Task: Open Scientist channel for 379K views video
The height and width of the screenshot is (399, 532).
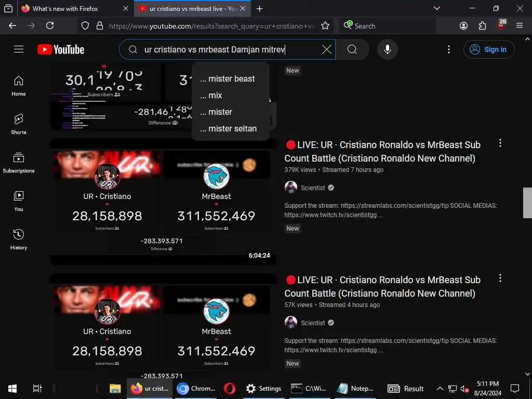Action: click(x=313, y=188)
